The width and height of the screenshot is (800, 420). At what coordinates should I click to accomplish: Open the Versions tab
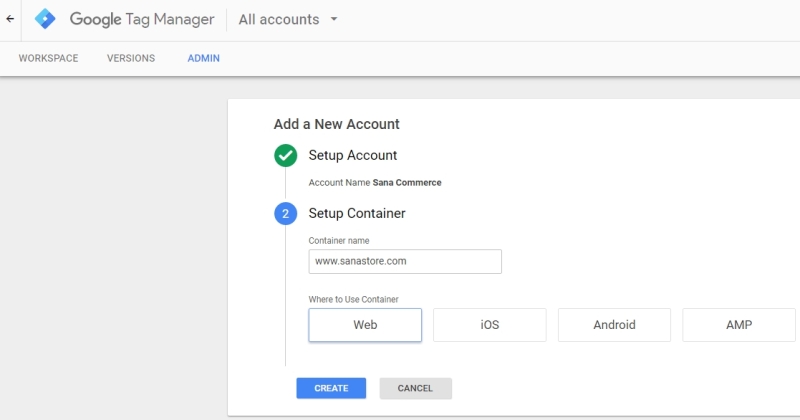tap(131, 58)
